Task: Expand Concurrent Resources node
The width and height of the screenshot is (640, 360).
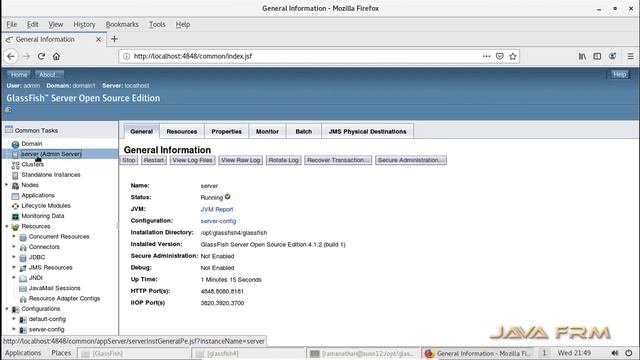Action: pos(14,236)
